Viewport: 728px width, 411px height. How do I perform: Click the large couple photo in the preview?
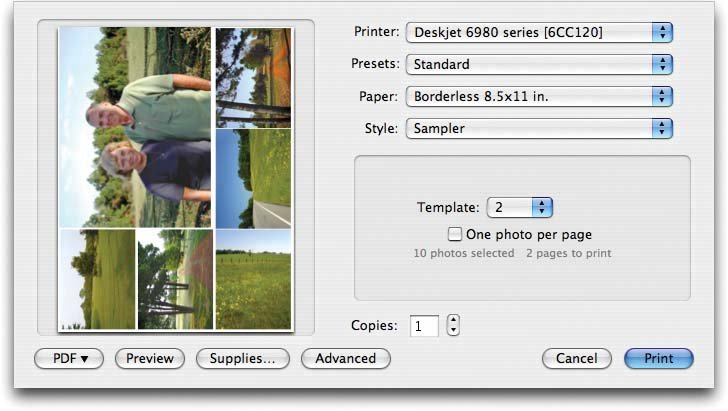click(135, 127)
